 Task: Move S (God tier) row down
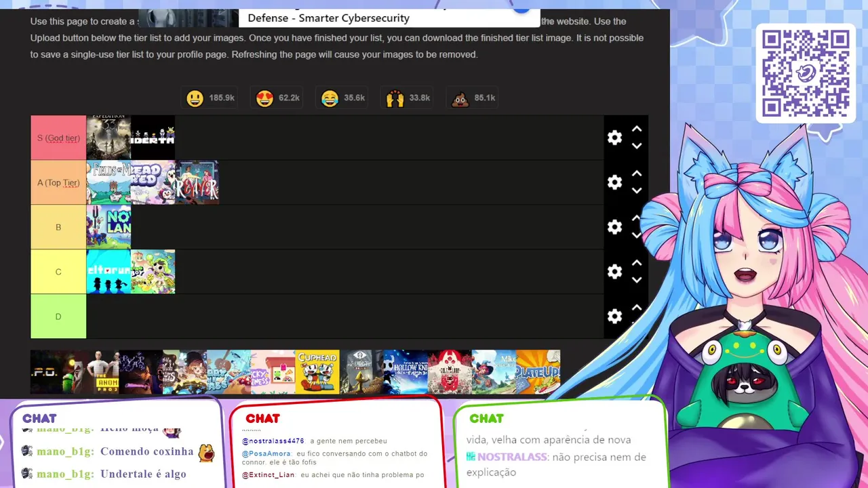pyautogui.click(x=637, y=146)
